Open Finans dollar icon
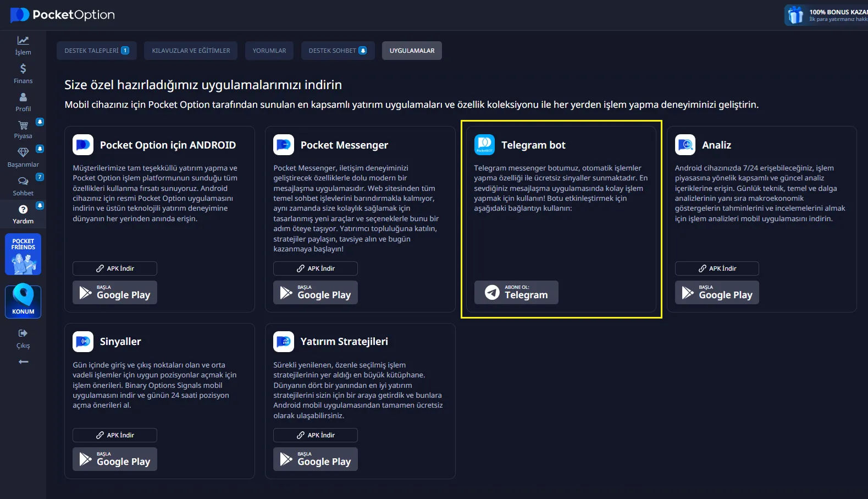Screen dimensions: 868x499 click(x=23, y=69)
